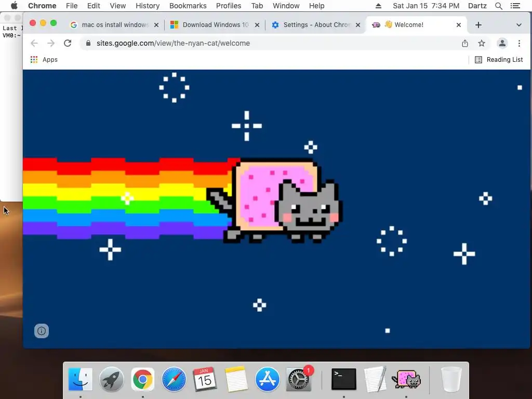Screen dimensions: 532x399
Task: Open the profile avatar menu
Action: click(502, 43)
